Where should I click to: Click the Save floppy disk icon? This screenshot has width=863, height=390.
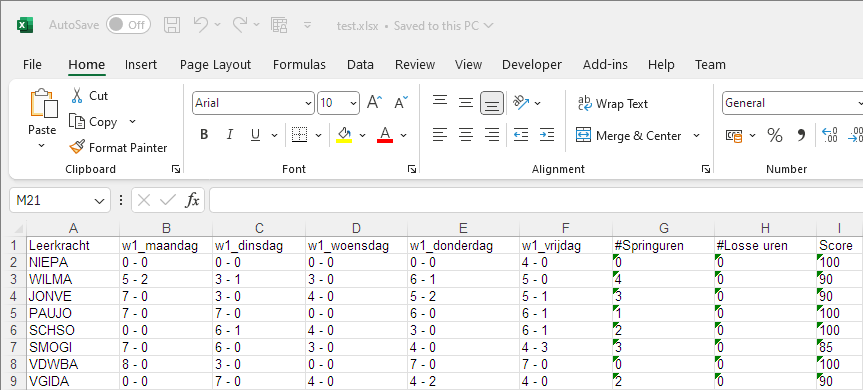[172, 25]
